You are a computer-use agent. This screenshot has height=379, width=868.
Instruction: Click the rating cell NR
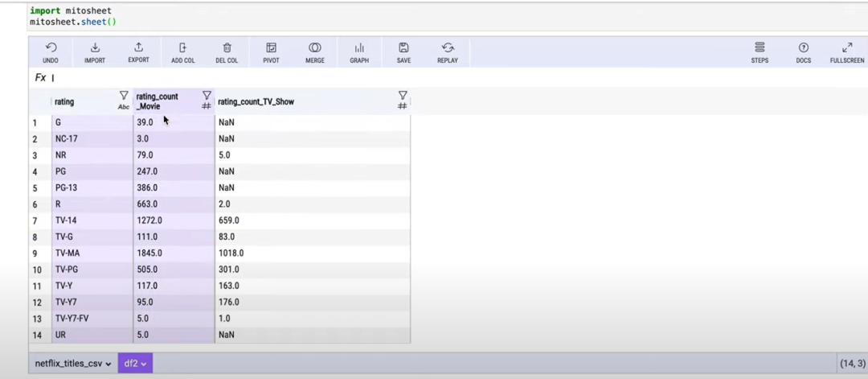92,155
